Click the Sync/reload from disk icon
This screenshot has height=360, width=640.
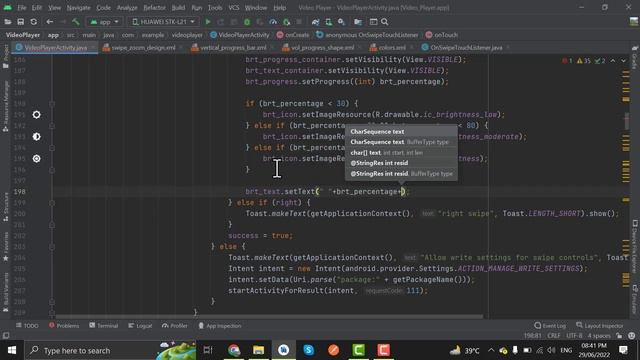click(33, 22)
